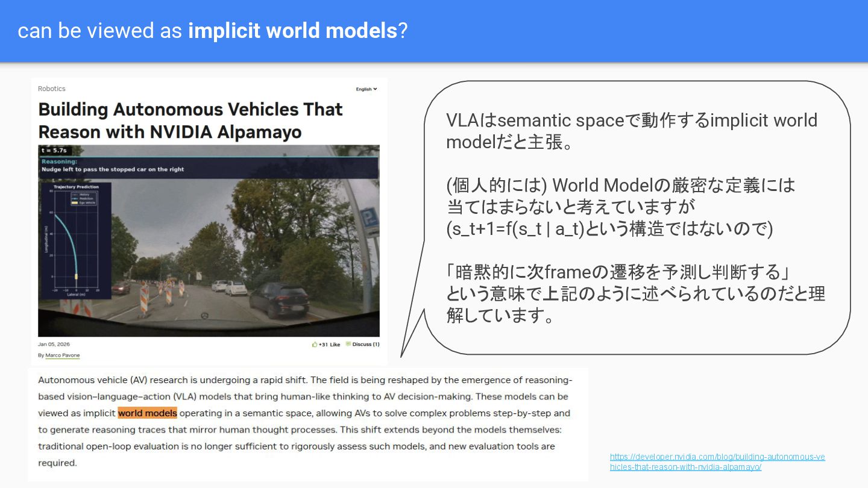Viewport: 868px width, 488px height.
Task: Click the thumbs-up Like icon
Action: tap(315, 345)
